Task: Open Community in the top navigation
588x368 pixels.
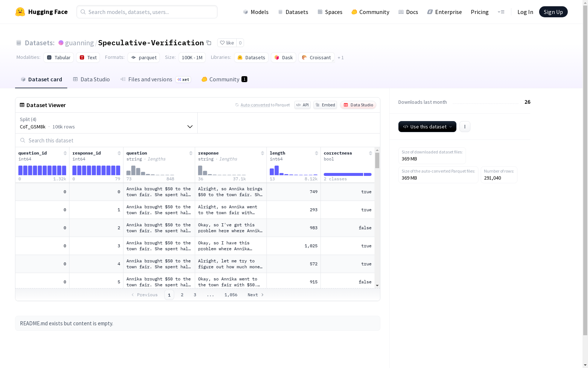Action: pos(370,12)
